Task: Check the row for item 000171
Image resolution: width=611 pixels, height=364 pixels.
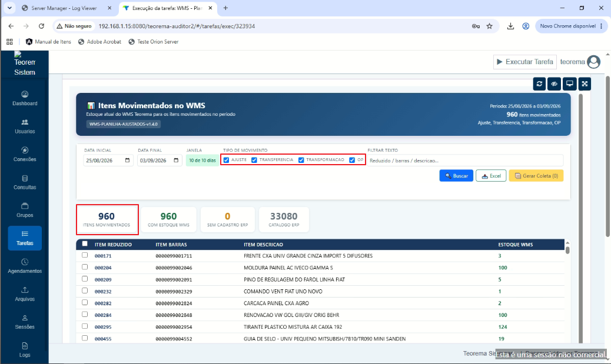Action: point(85,255)
